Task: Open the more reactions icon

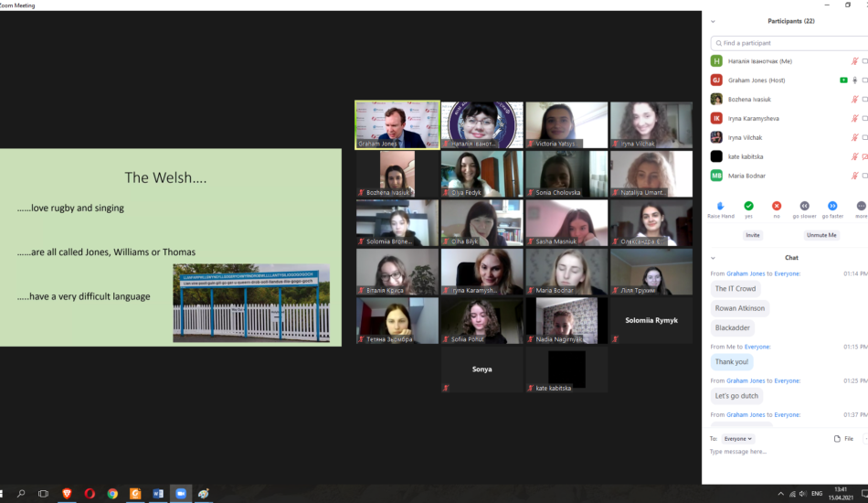Action: (x=861, y=206)
